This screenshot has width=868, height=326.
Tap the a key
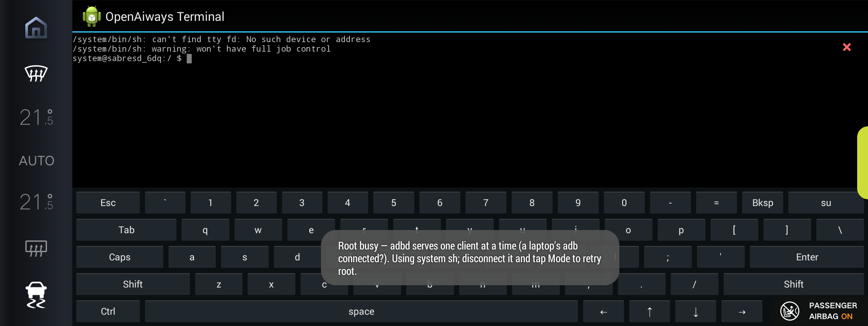pyautogui.click(x=192, y=257)
